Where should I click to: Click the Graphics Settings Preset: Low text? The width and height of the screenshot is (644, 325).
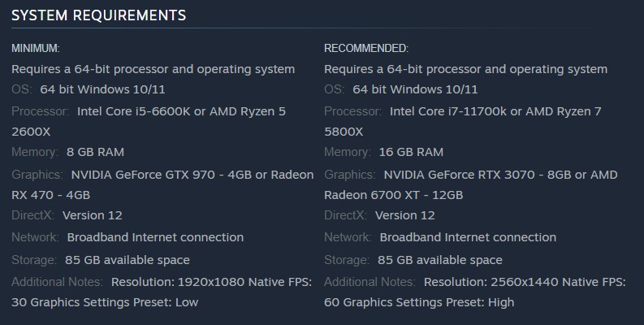(115, 302)
